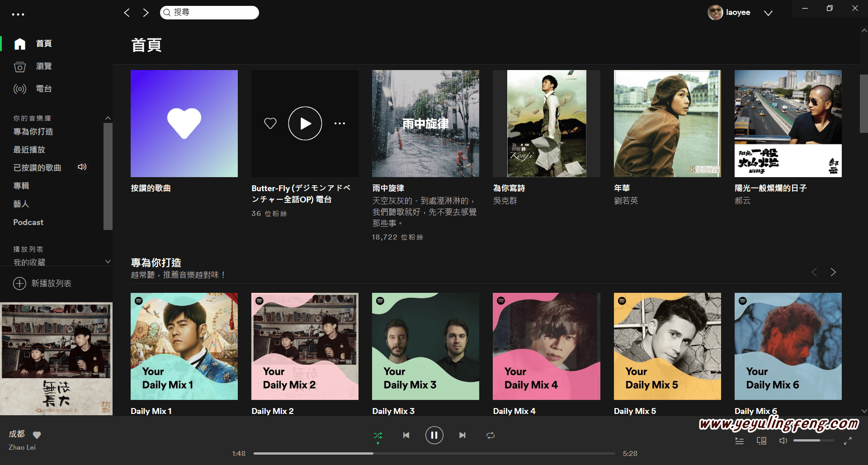Pause the current song
868x465 pixels.
434,435
